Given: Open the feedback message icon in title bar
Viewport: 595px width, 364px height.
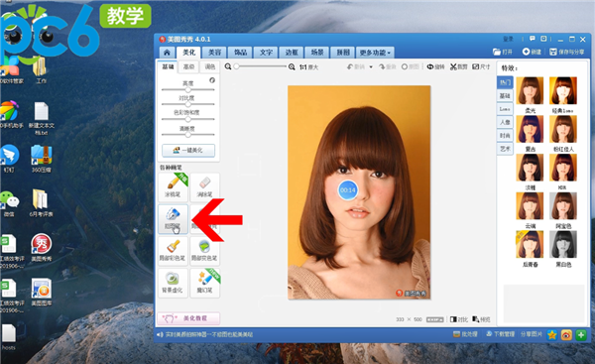Looking at the screenshot, I should [532, 39].
